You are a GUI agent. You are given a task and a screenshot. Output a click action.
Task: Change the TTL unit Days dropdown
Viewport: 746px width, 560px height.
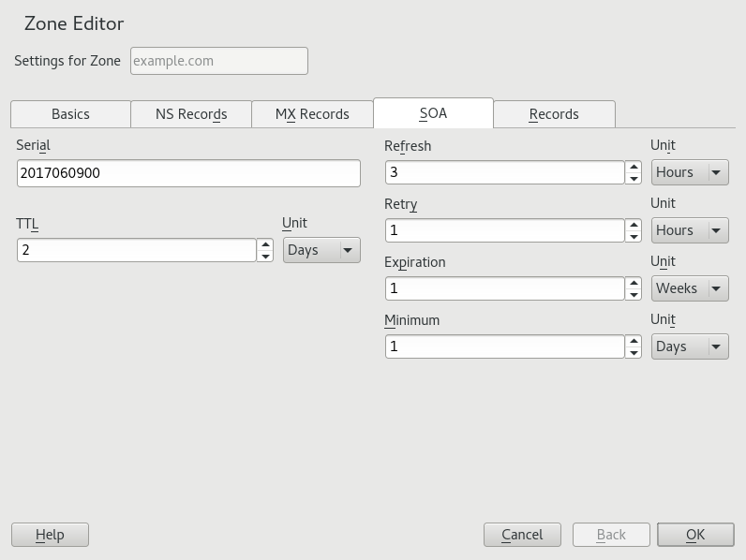(x=321, y=250)
